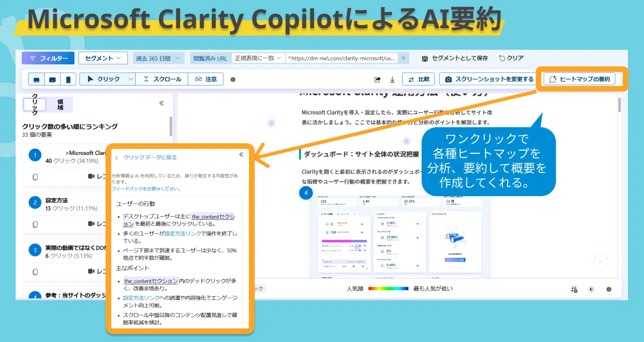This screenshot has height=342, width=644.
Task: Expand the セグメント dropdown
Action: coord(103,58)
